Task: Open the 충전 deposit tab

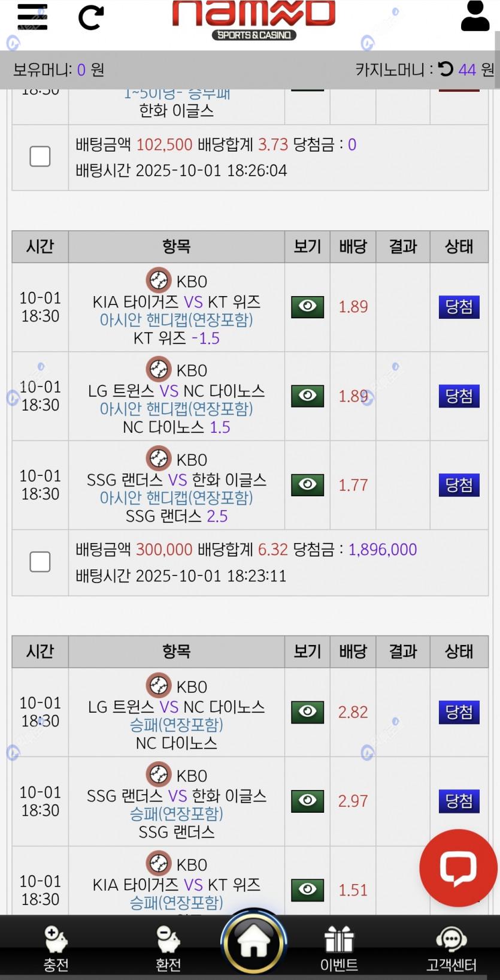Action: (x=56, y=948)
